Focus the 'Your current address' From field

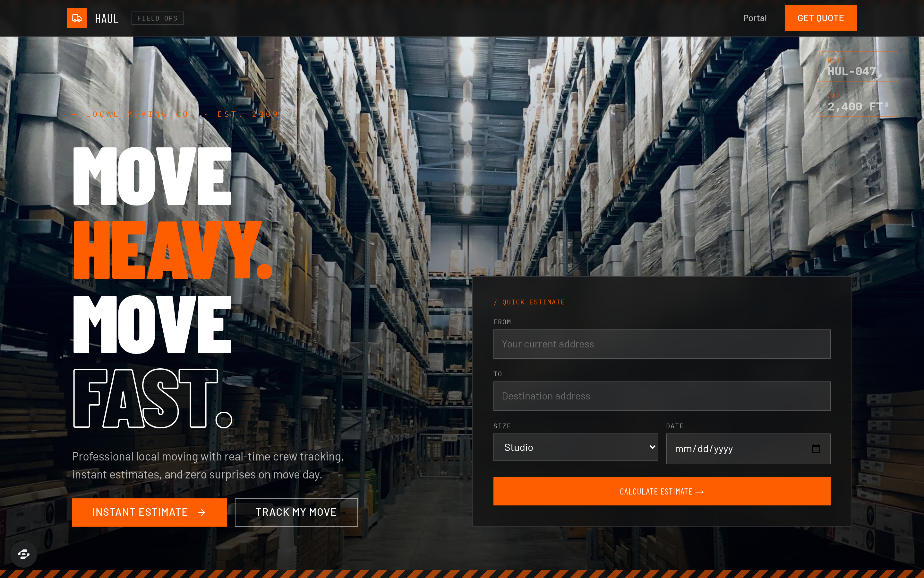[662, 344]
